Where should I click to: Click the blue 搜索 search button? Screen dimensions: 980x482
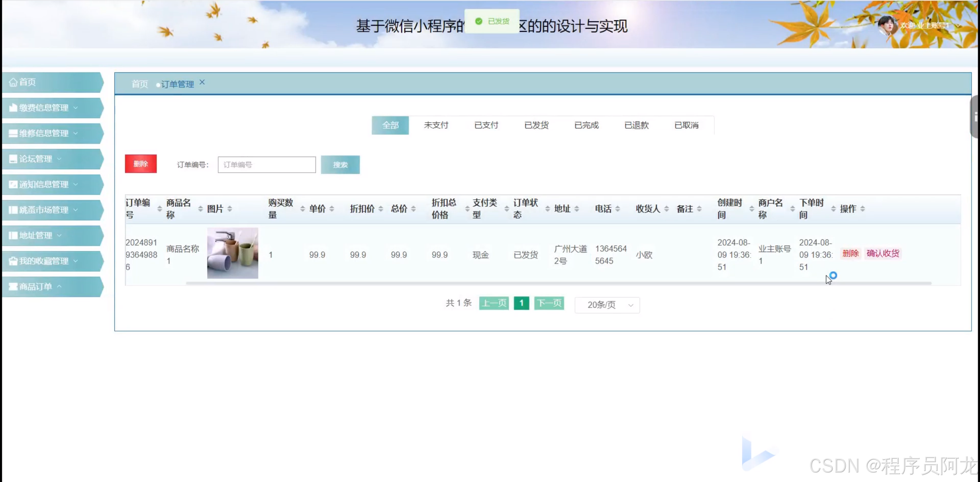340,165
